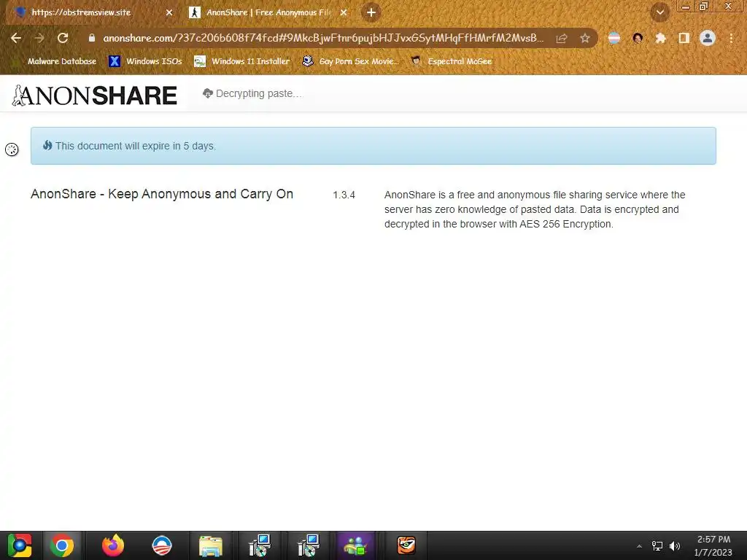This screenshot has height=560, width=747.
Task: Close the AnonShare tab
Action: click(x=344, y=12)
